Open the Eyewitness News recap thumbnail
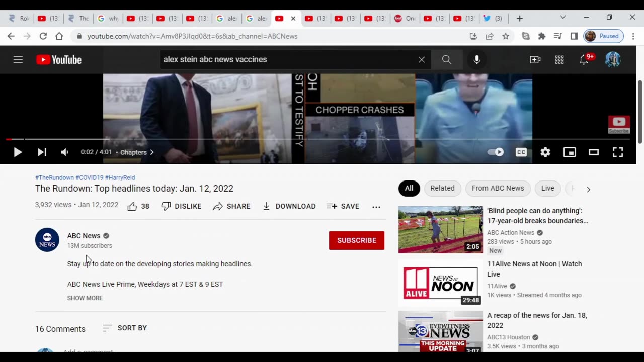This screenshot has width=644, height=362. [441, 331]
